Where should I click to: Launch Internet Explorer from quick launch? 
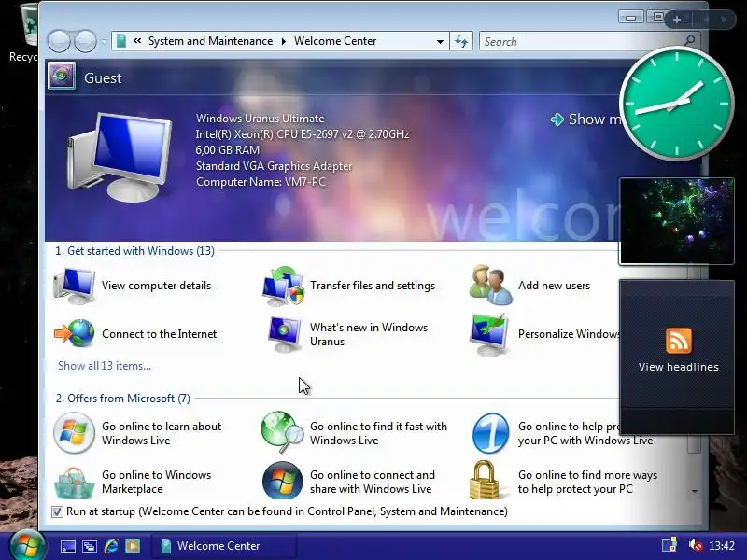(x=111, y=546)
